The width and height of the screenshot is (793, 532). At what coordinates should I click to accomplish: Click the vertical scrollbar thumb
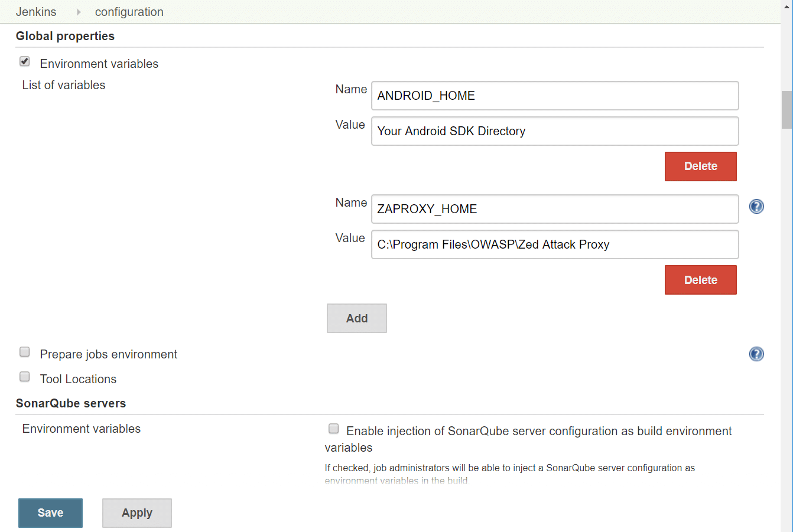[786, 109]
